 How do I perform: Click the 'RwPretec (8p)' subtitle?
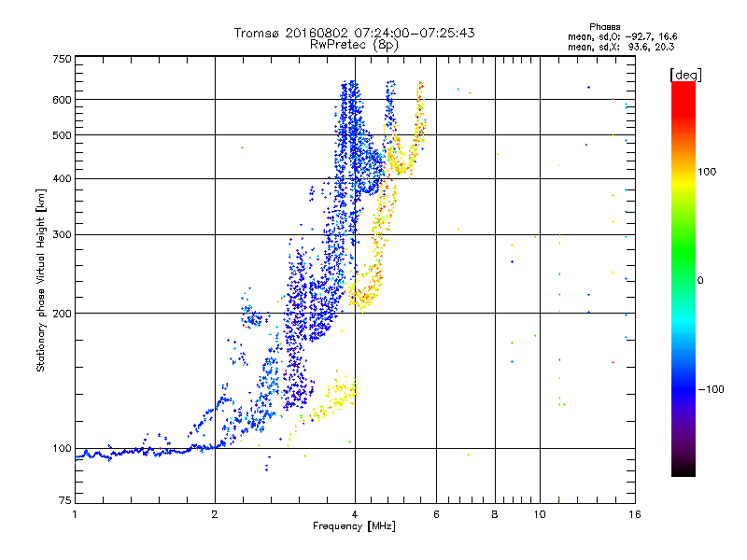(x=354, y=45)
